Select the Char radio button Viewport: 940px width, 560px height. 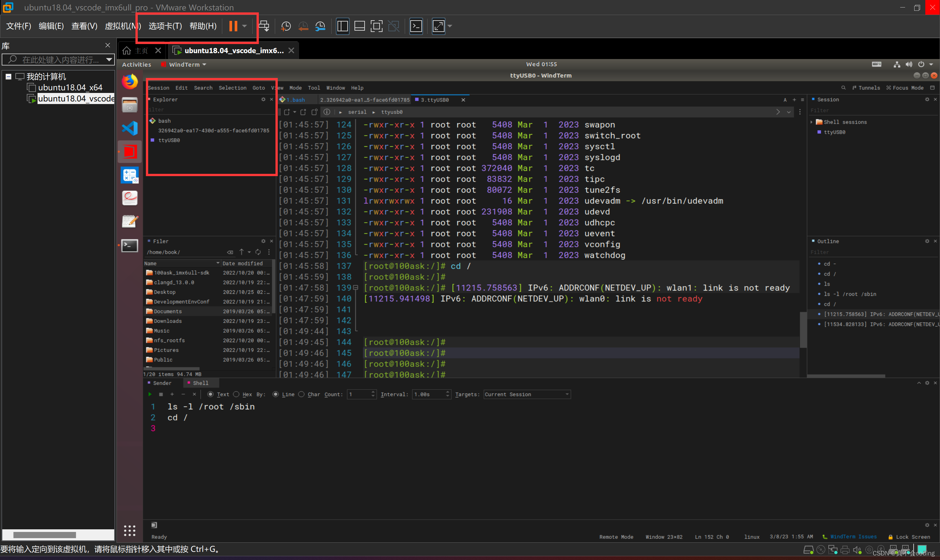[x=301, y=394]
